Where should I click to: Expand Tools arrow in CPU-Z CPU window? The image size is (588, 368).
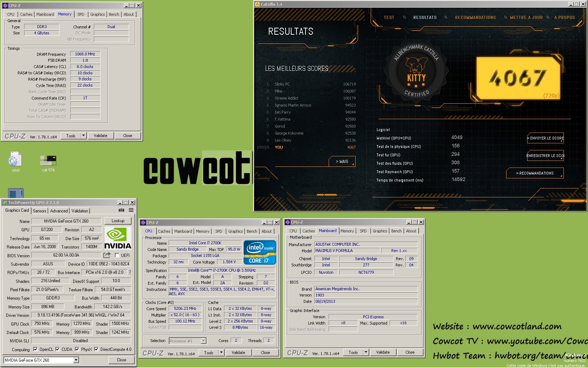pos(221,353)
